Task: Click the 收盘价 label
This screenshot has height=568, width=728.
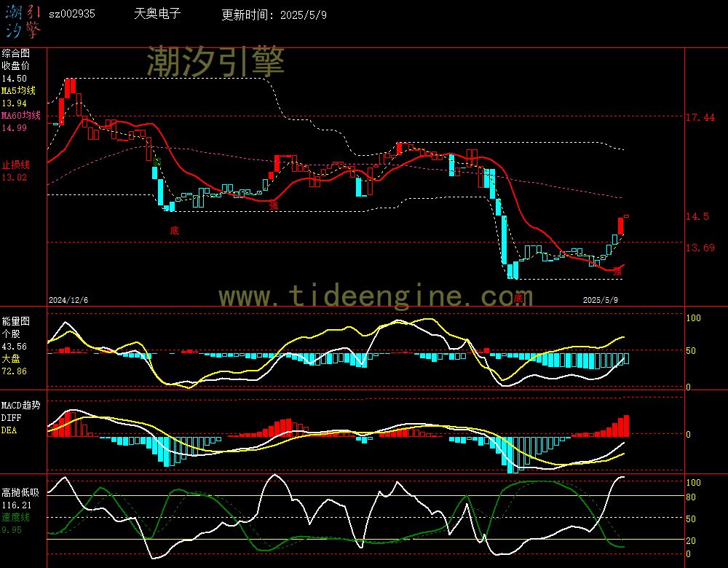Action: pyautogui.click(x=16, y=66)
